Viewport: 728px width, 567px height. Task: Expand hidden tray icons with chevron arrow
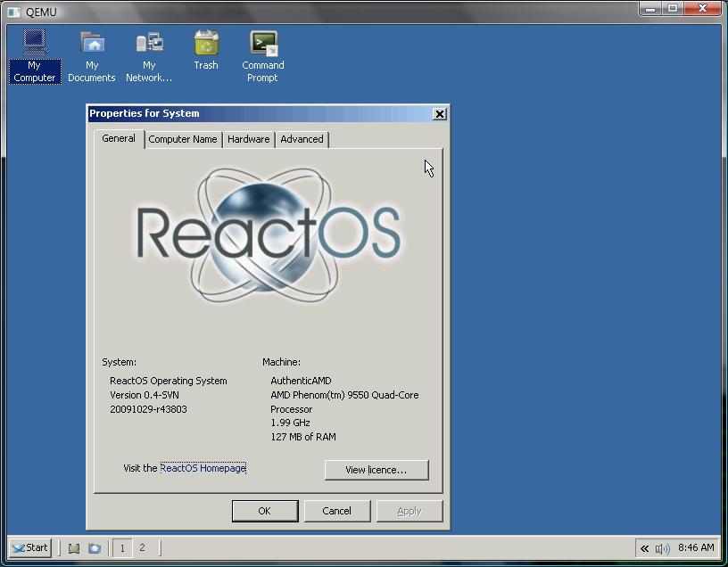click(644, 548)
